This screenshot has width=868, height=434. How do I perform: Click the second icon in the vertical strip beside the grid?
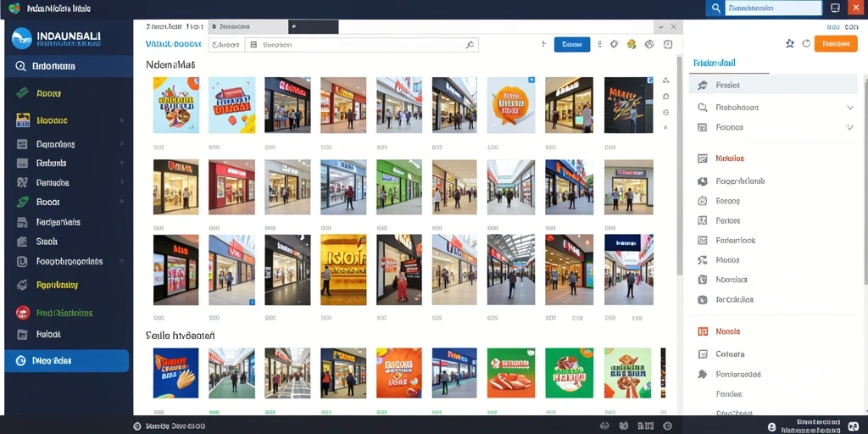coord(666,97)
